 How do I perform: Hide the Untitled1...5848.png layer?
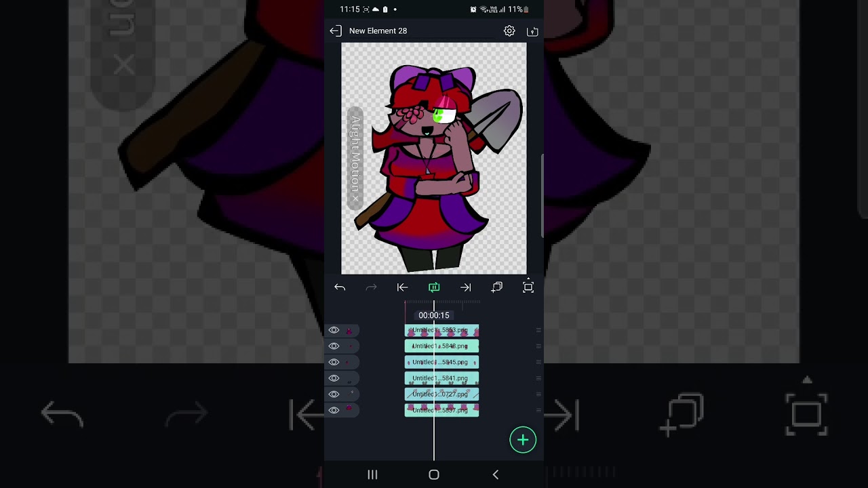tap(334, 346)
